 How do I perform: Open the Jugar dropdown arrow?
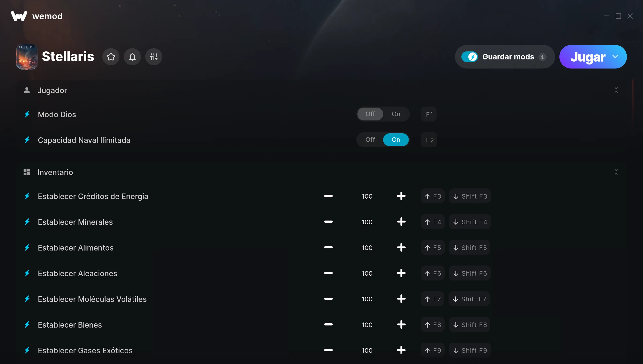tap(615, 57)
